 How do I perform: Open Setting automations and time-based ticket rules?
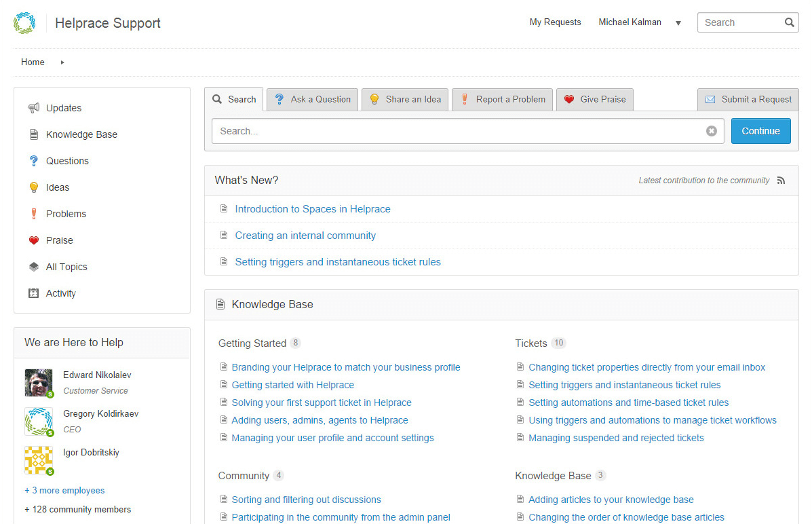click(x=629, y=403)
